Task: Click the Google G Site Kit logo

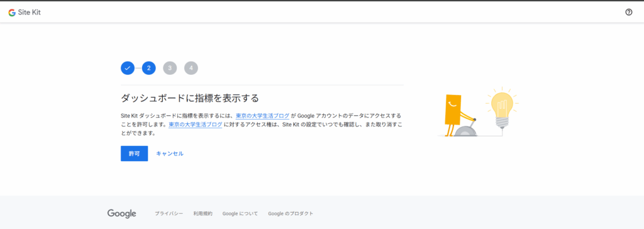Action: pos(25,13)
